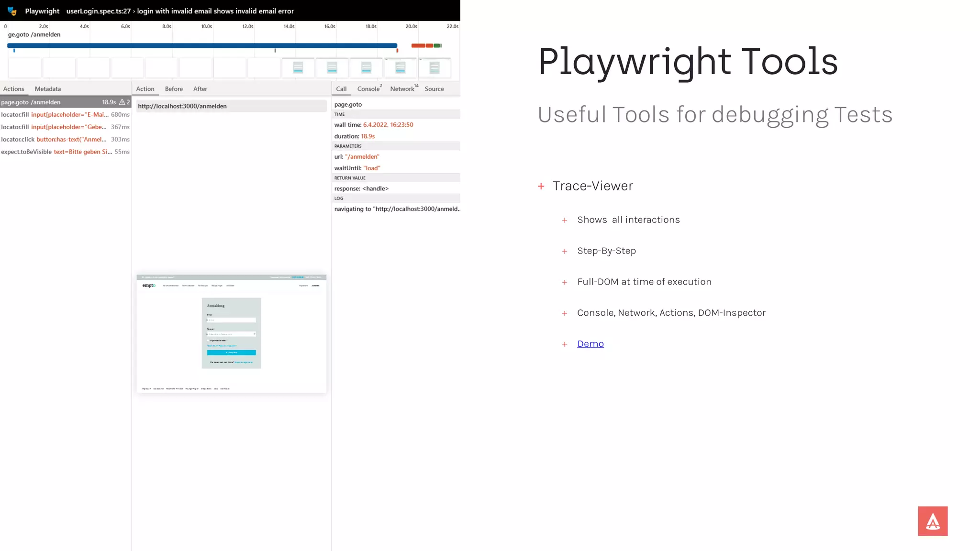
Task: Select the locator.fill E-Mail action row
Action: coord(66,114)
